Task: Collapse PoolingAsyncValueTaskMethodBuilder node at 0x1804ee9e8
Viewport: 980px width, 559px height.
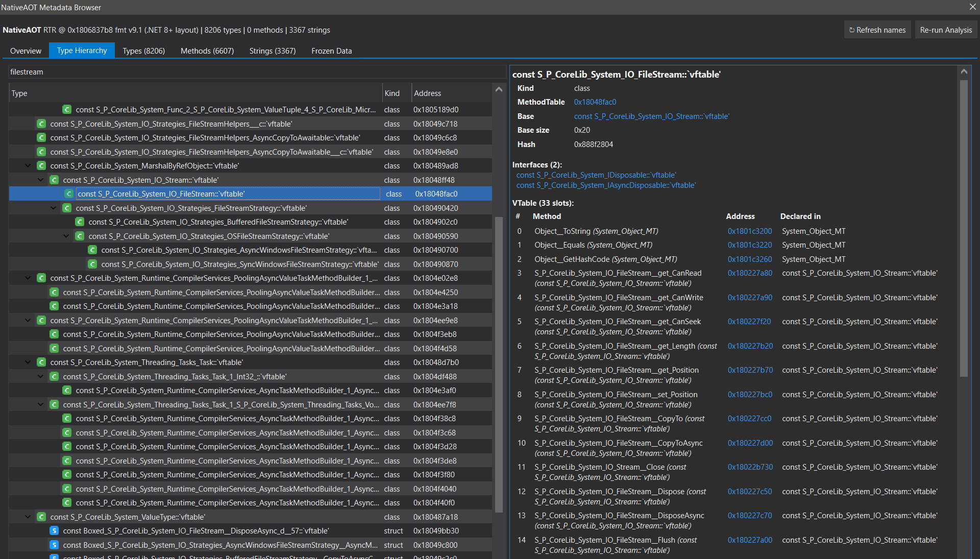Action: 28,321
